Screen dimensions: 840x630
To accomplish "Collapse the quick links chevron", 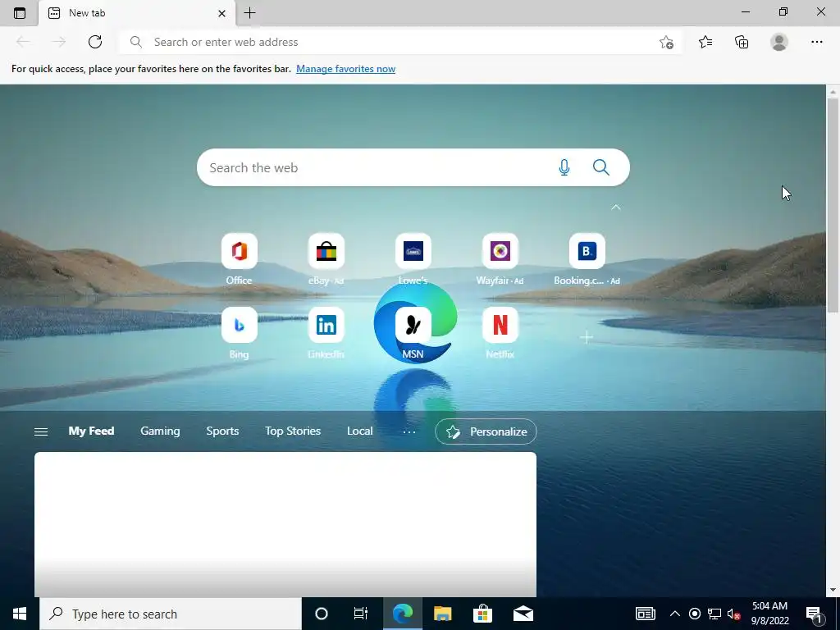I will click(616, 208).
